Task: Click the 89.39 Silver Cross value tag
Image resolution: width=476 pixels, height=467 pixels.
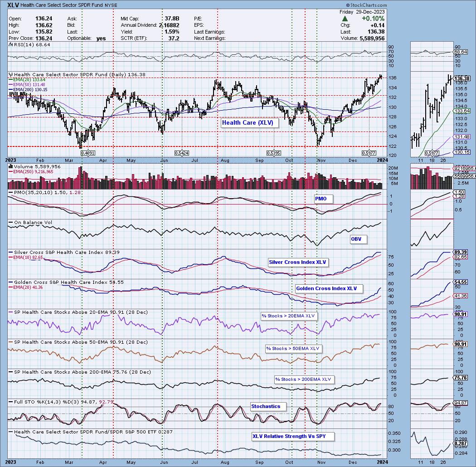Action: click(461, 252)
